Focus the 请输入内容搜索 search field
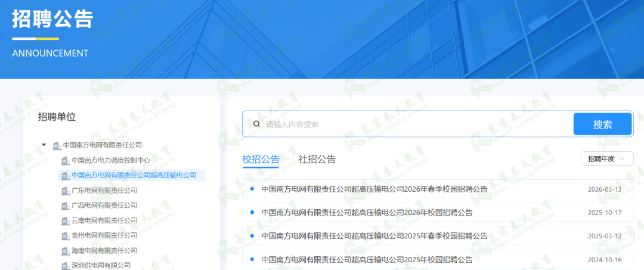The width and height of the screenshot is (644, 270). pyautogui.click(x=417, y=124)
